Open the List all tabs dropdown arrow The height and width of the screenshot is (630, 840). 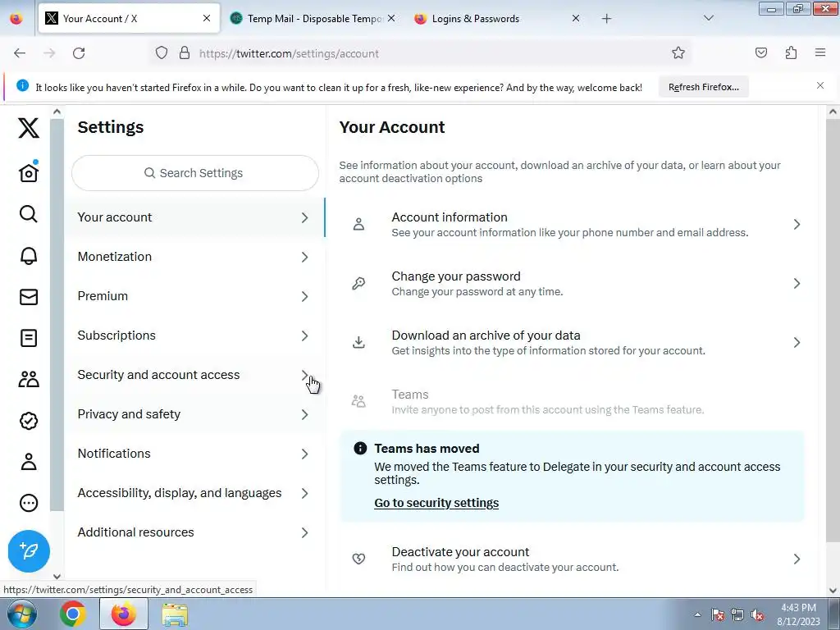click(x=708, y=18)
